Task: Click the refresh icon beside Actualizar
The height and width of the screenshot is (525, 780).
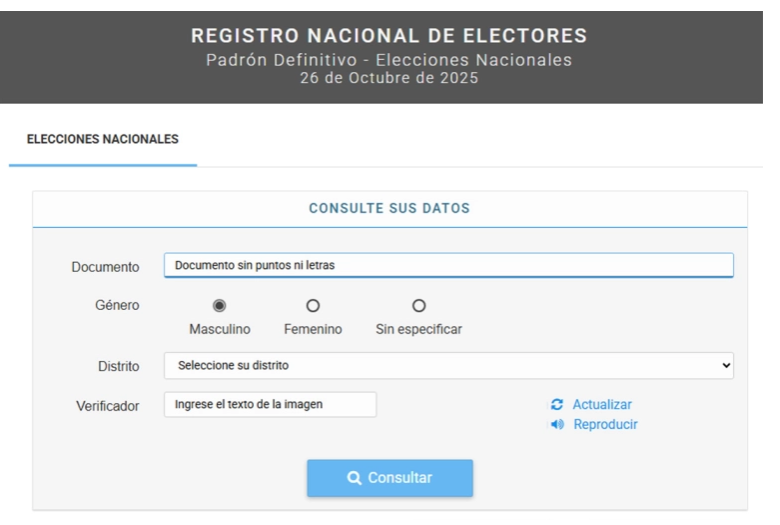Action: pyautogui.click(x=557, y=405)
